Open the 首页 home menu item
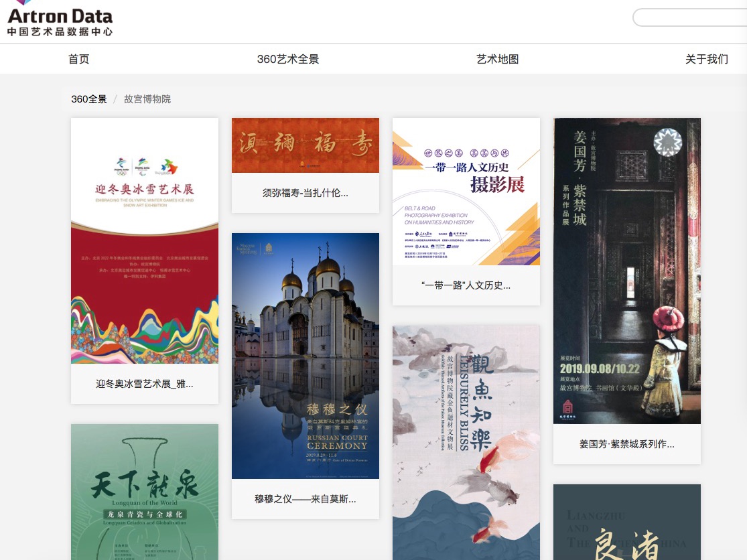 (78, 59)
